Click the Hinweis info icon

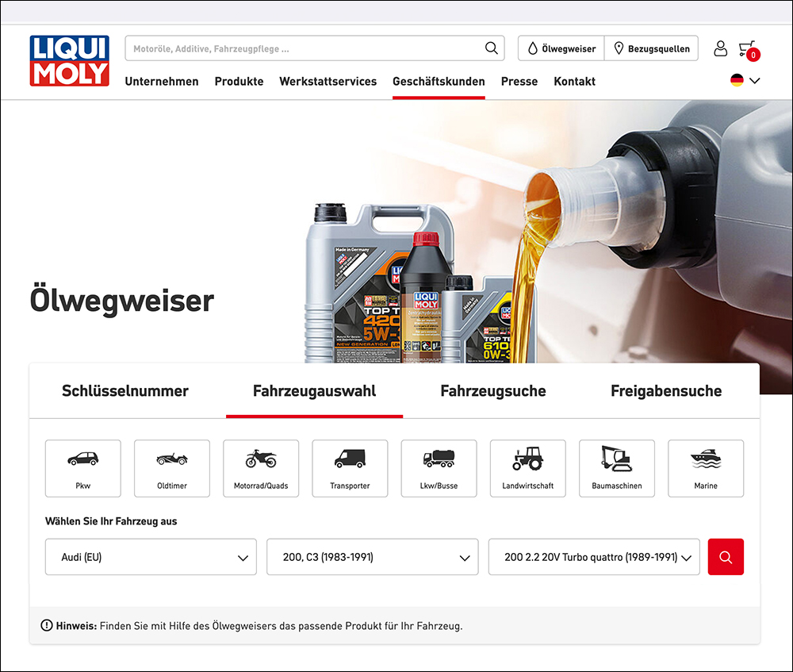tap(47, 625)
